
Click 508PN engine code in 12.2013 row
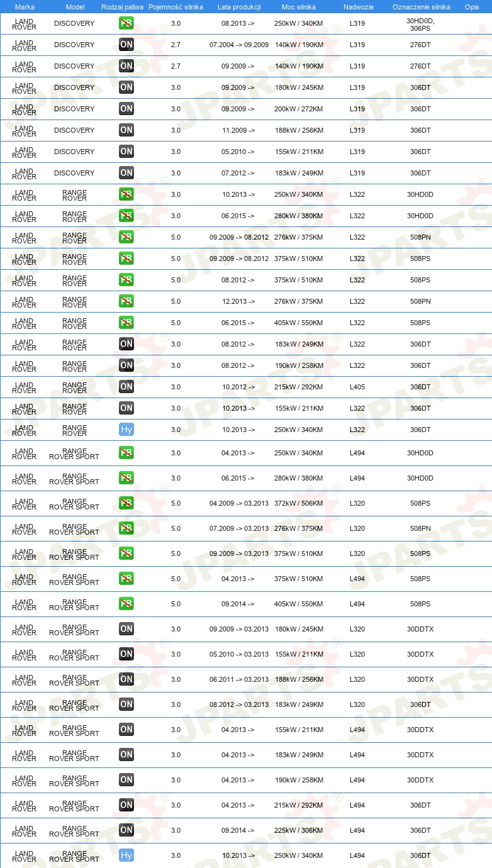tap(420, 301)
